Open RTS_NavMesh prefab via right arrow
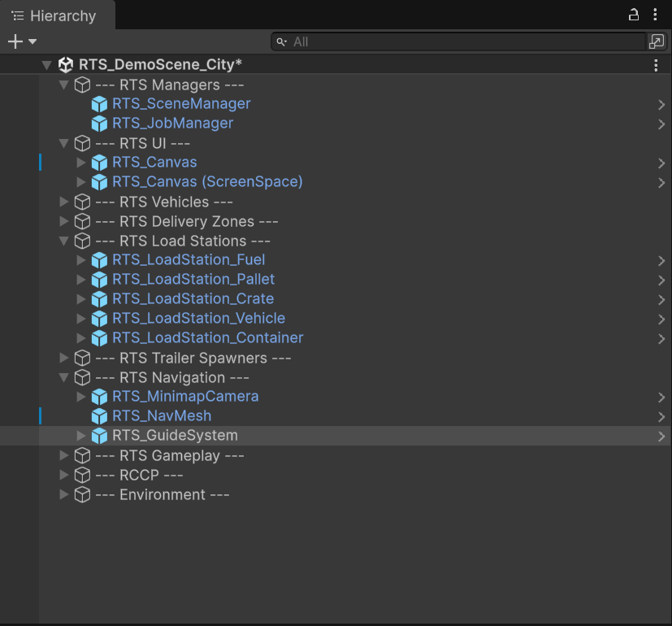 [x=661, y=417]
